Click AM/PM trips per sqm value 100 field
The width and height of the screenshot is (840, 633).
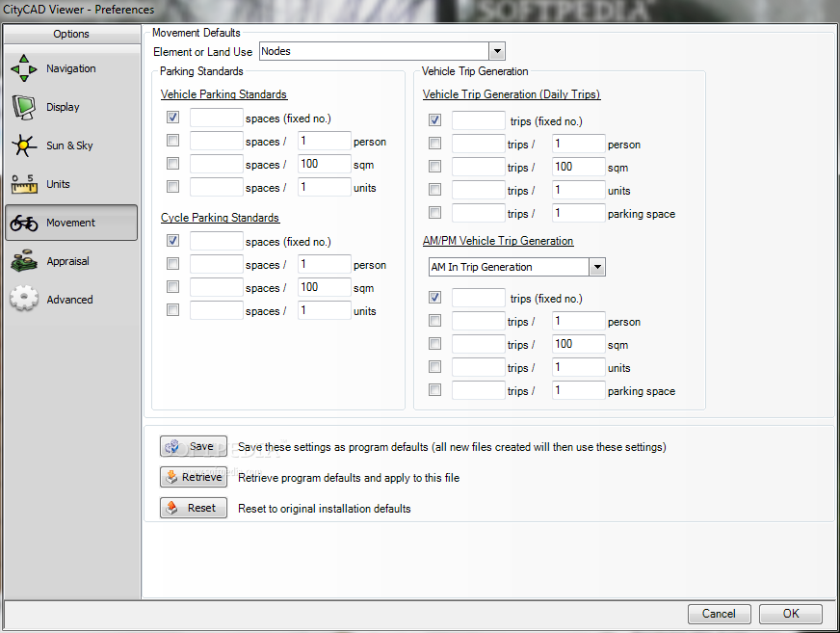click(x=579, y=344)
